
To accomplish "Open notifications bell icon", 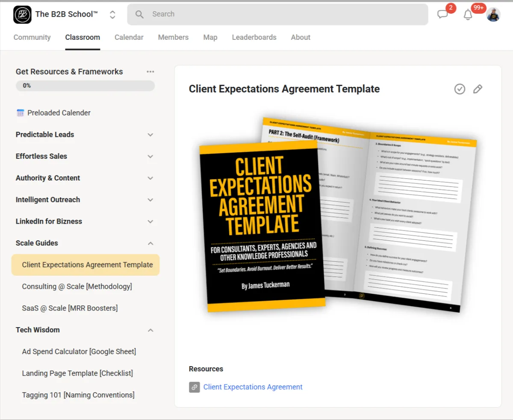I will [x=468, y=15].
